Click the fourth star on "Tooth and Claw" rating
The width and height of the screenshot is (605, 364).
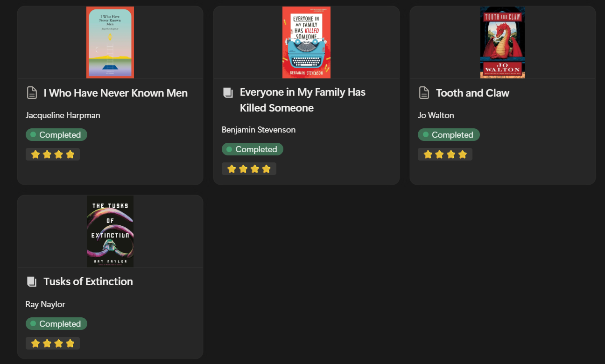(463, 154)
